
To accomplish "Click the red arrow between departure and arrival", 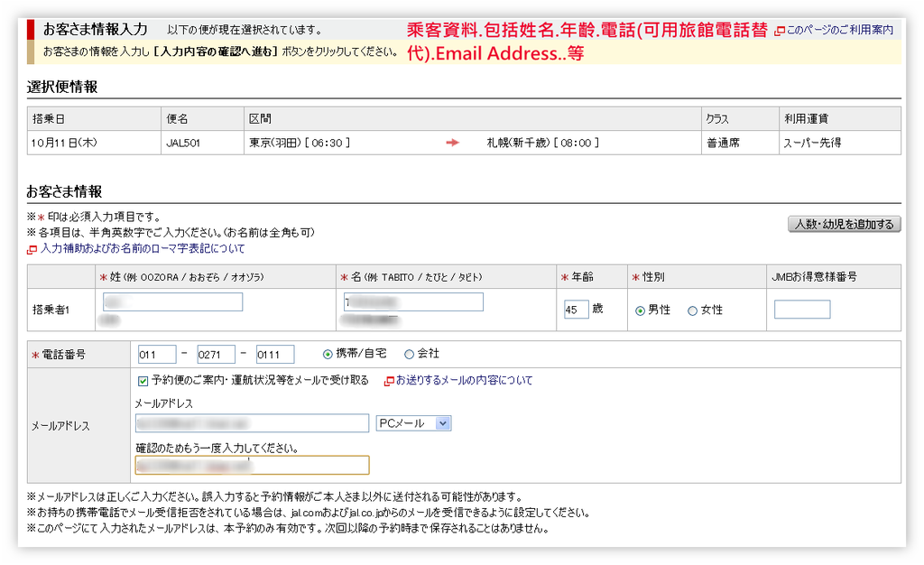I will pos(452,143).
